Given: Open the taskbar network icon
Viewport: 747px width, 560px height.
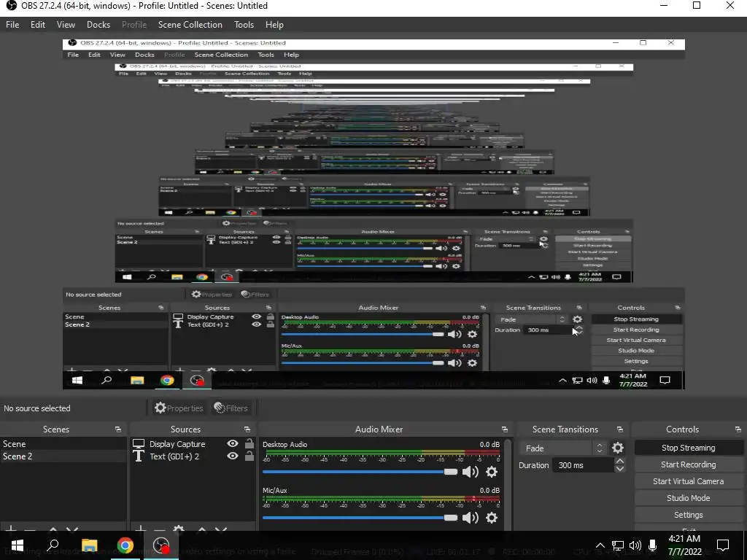Looking at the screenshot, I should point(618,545).
